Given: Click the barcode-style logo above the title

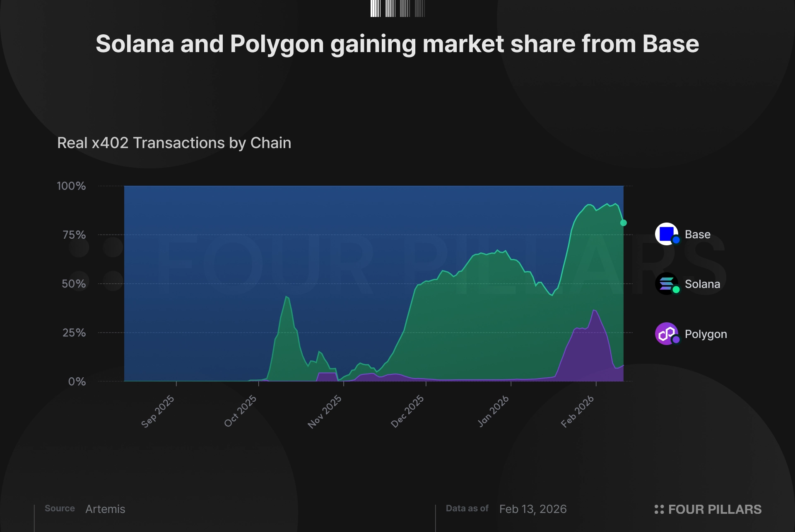Looking at the screenshot, I should coord(397,8).
